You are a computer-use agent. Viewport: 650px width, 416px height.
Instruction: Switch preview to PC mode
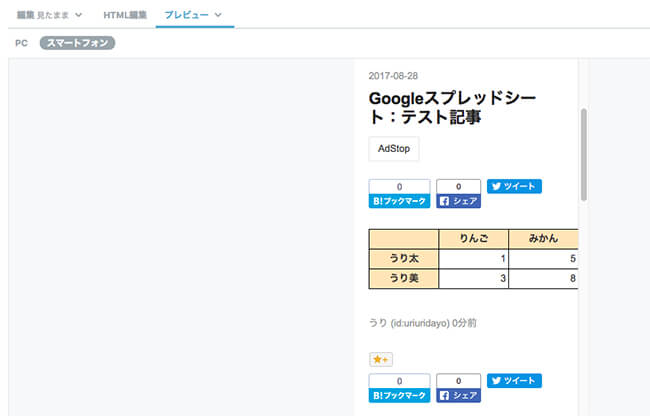coord(22,43)
